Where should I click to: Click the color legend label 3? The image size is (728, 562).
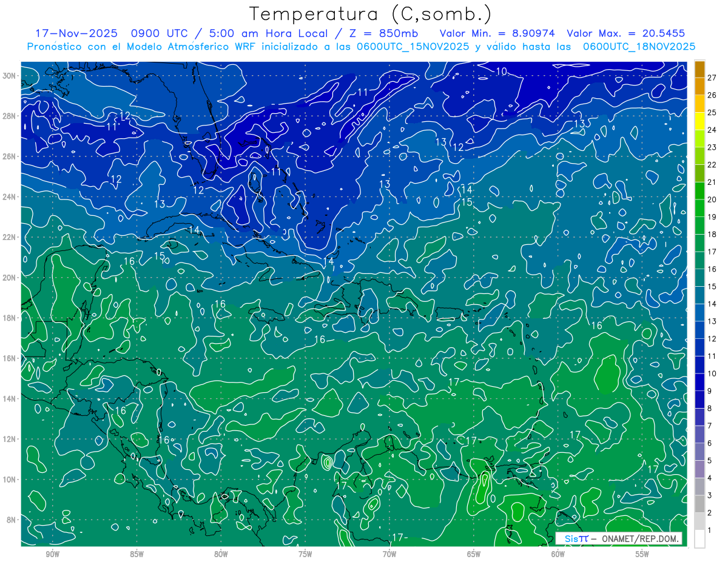[710, 495]
